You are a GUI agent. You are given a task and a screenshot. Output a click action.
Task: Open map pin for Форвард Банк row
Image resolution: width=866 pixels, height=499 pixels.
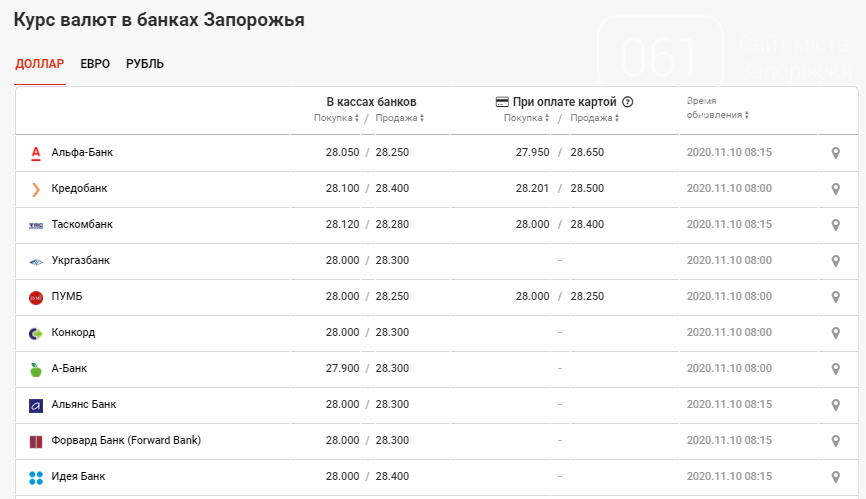pyautogui.click(x=836, y=440)
